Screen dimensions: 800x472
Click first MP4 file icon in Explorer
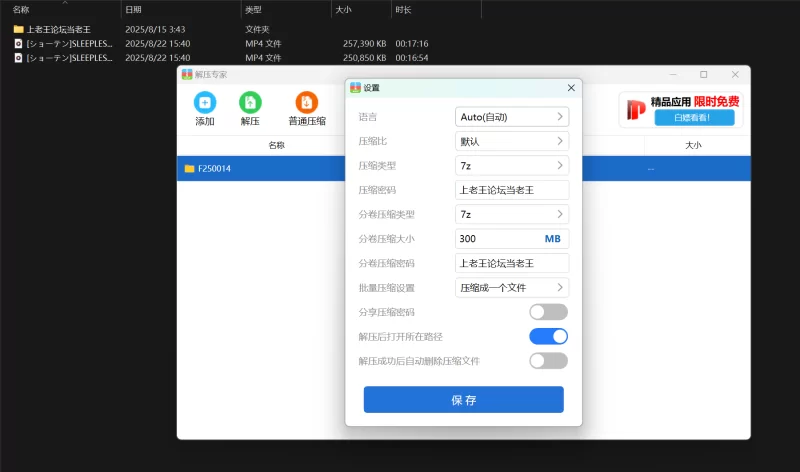coord(18,43)
